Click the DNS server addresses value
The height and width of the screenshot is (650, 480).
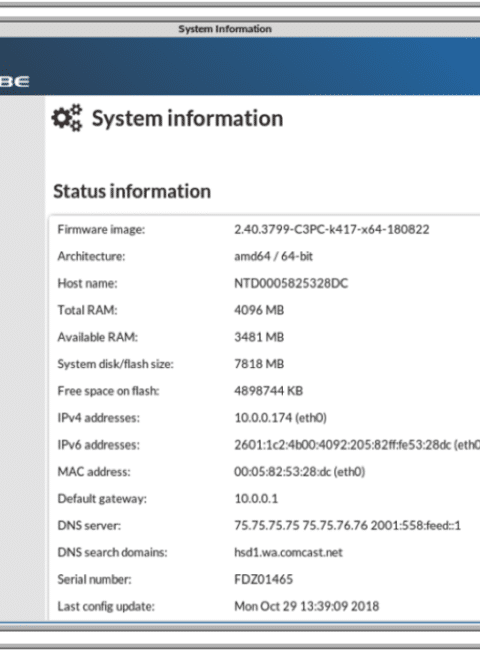point(347,525)
